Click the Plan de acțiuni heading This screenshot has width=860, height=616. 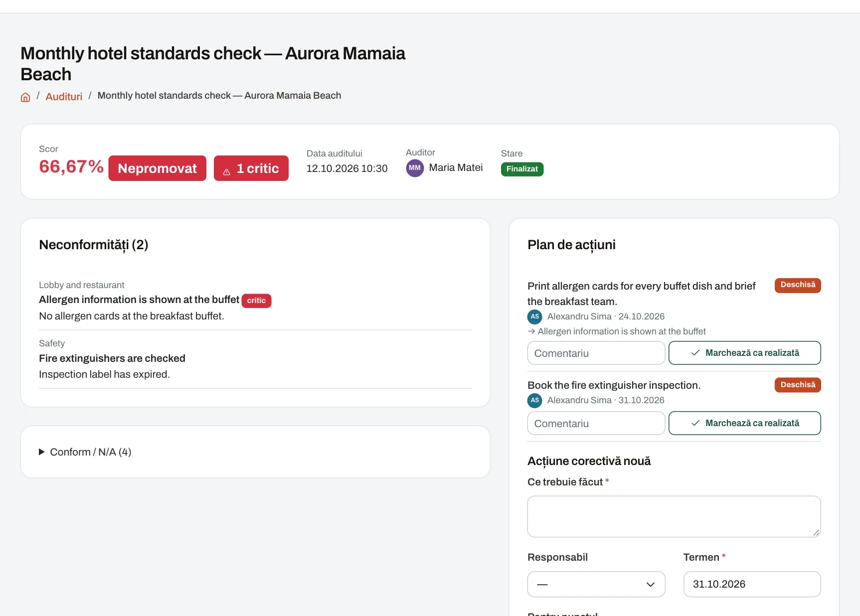point(571,245)
